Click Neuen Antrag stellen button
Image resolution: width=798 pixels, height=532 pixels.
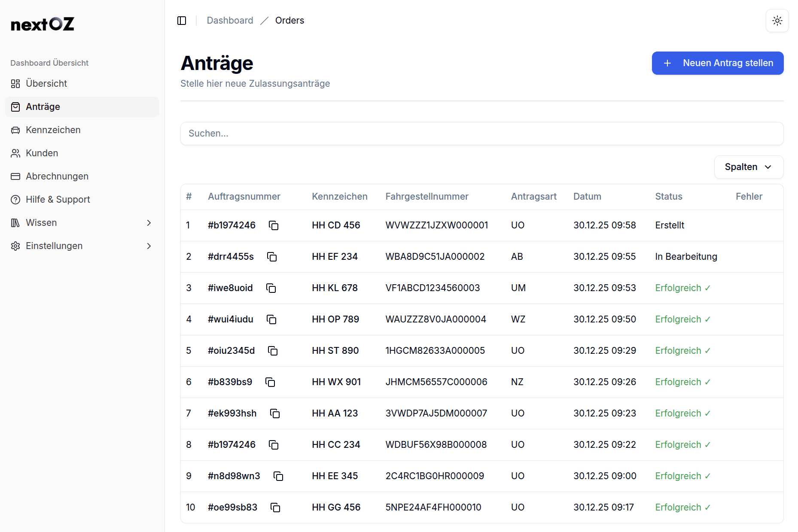717,63
